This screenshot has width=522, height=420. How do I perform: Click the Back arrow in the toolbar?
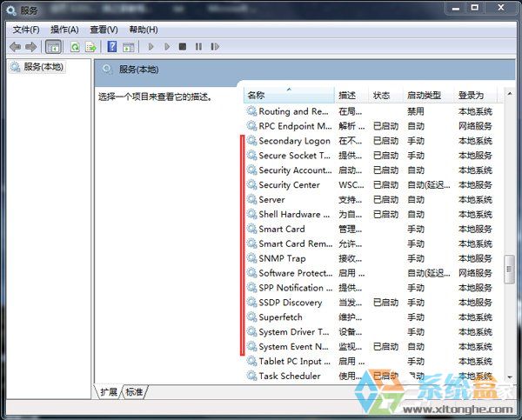pos(16,47)
